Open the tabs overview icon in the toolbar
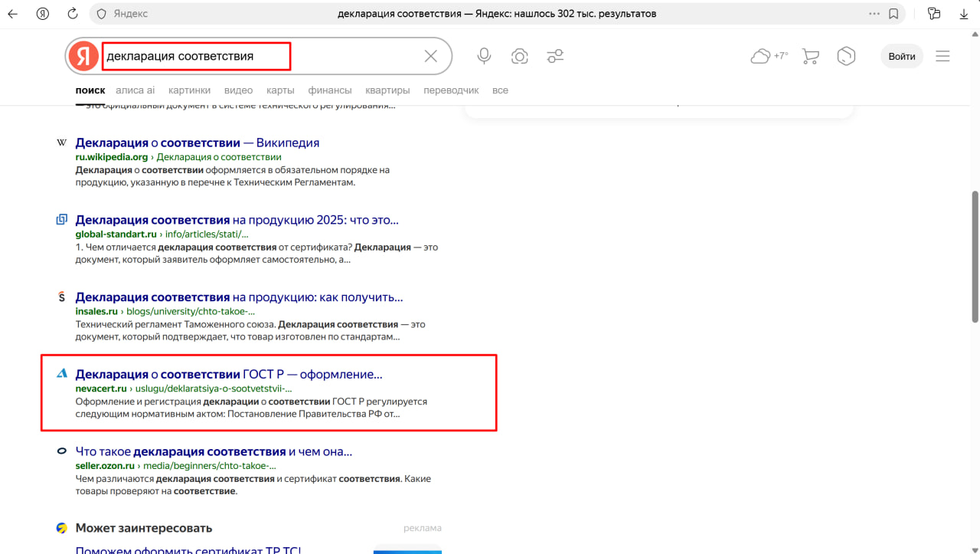This screenshot has width=980, height=554. [x=933, y=14]
